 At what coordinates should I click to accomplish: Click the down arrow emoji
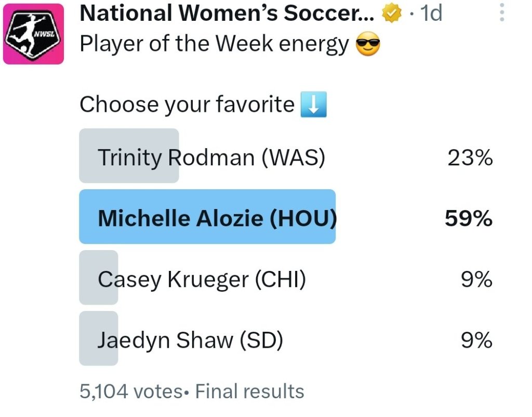(313, 104)
